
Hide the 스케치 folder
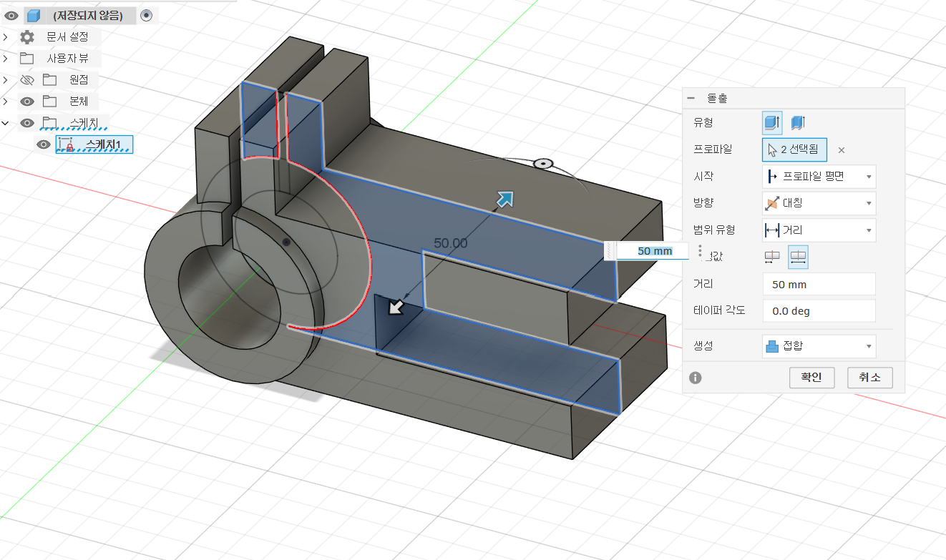pyautogui.click(x=27, y=123)
